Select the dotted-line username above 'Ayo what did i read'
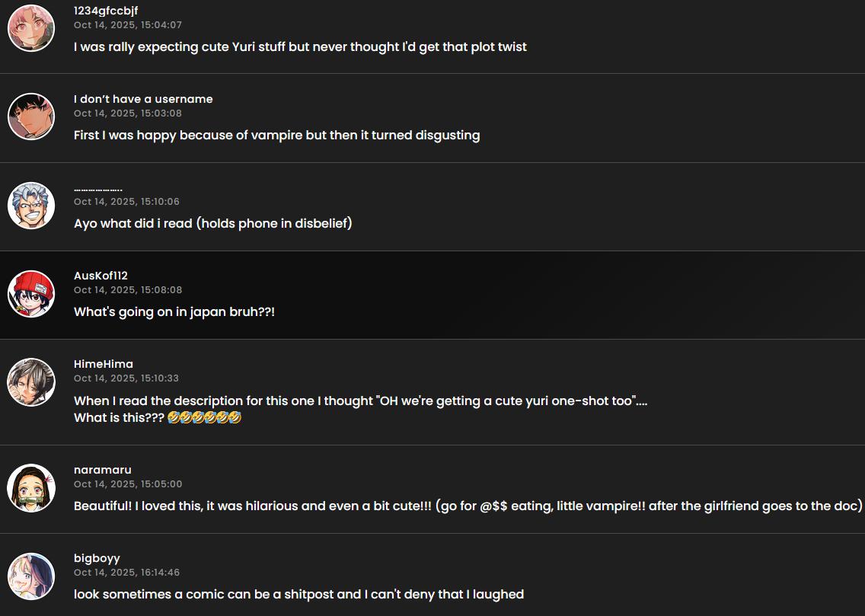865x616 pixels. click(98, 188)
